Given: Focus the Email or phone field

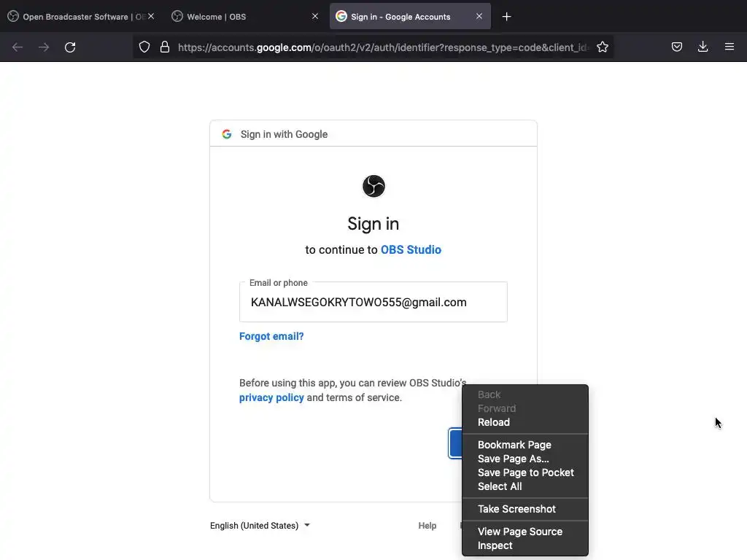Looking at the screenshot, I should [x=373, y=302].
